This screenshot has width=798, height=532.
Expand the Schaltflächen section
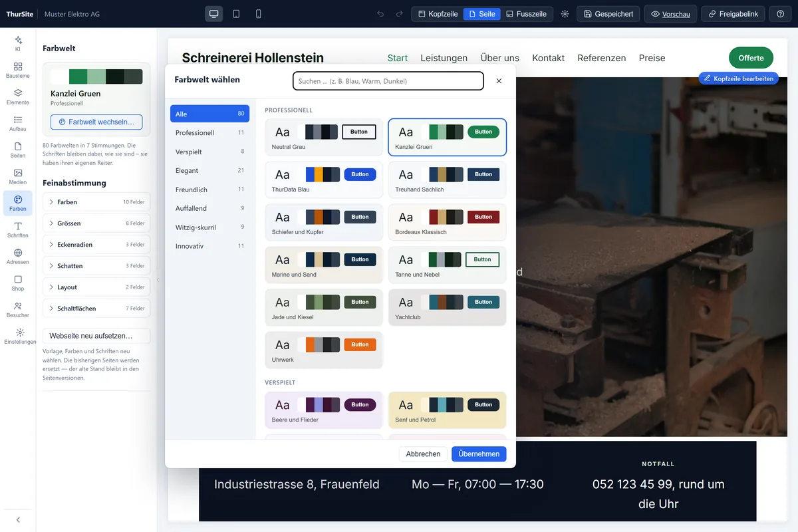96,309
